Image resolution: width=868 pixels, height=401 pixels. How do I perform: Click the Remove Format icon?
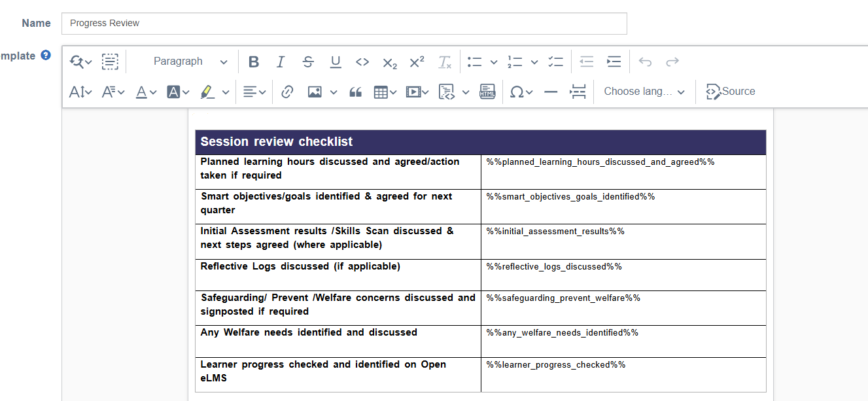[x=445, y=61]
